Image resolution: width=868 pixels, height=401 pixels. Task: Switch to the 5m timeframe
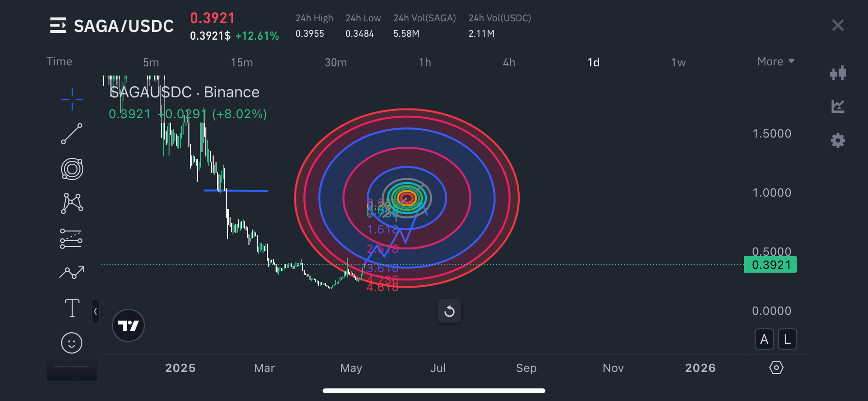[151, 62]
